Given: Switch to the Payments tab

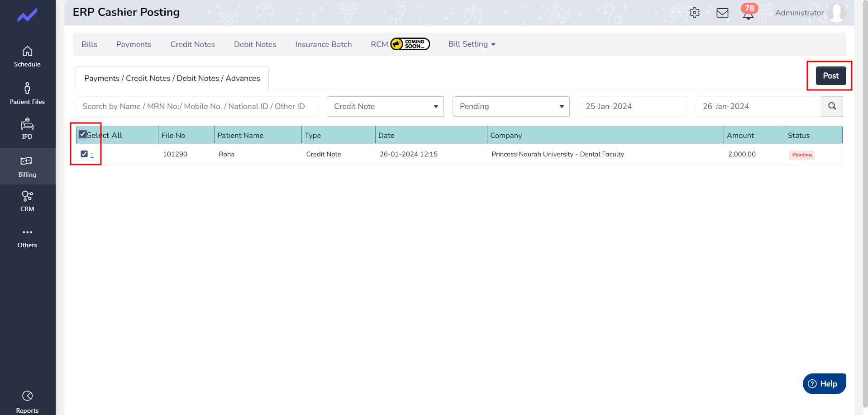Looking at the screenshot, I should pyautogui.click(x=134, y=44).
